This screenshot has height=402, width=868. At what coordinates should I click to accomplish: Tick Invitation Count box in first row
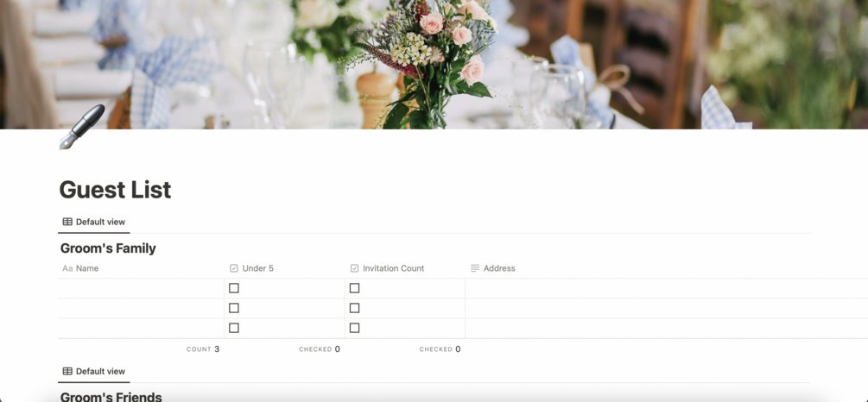coord(354,288)
